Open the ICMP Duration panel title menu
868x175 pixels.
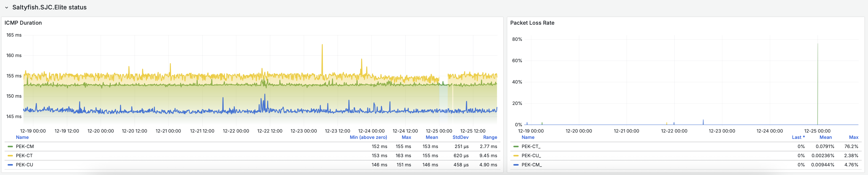point(23,23)
